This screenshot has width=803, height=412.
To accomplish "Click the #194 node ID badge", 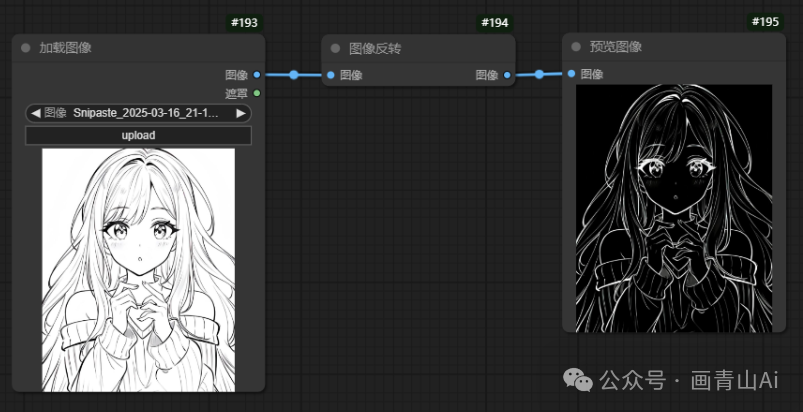I will tap(495, 23).
